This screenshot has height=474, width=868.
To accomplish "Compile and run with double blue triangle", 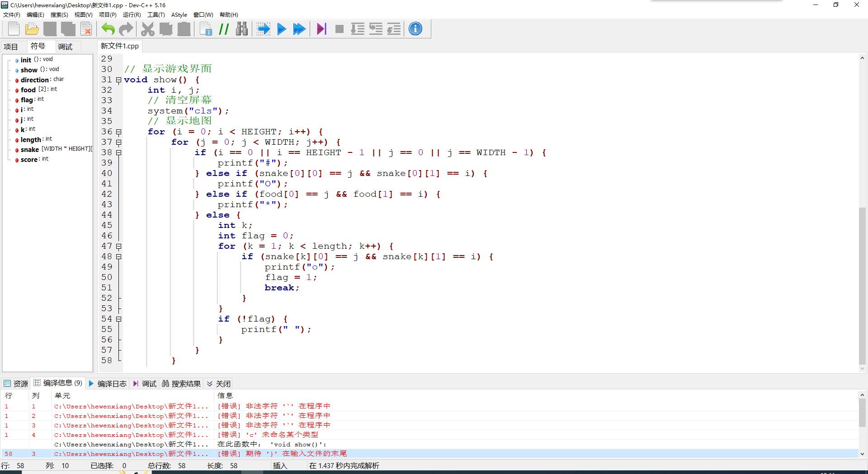I will click(x=299, y=29).
